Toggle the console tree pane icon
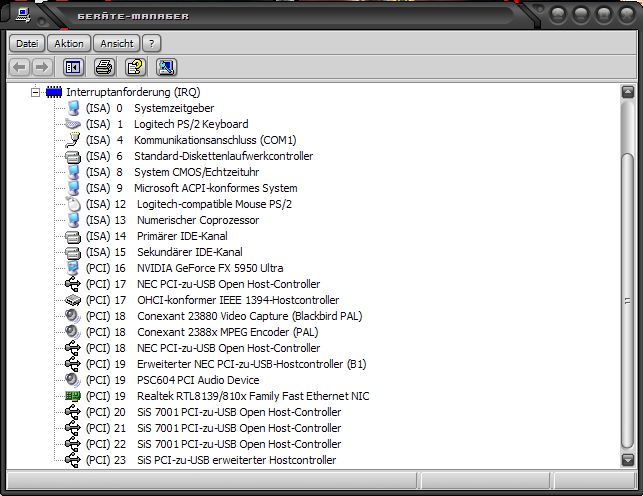Image resolution: width=643 pixels, height=496 pixels. [x=73, y=67]
